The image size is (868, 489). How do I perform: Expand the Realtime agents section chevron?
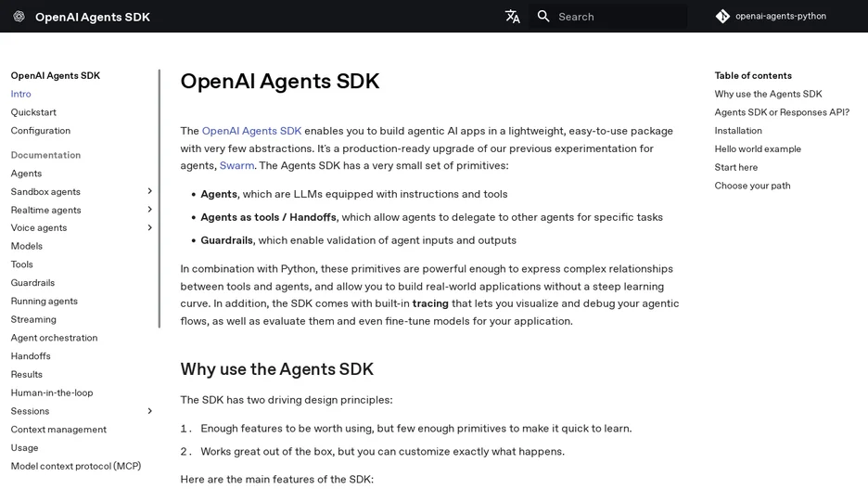(x=149, y=210)
